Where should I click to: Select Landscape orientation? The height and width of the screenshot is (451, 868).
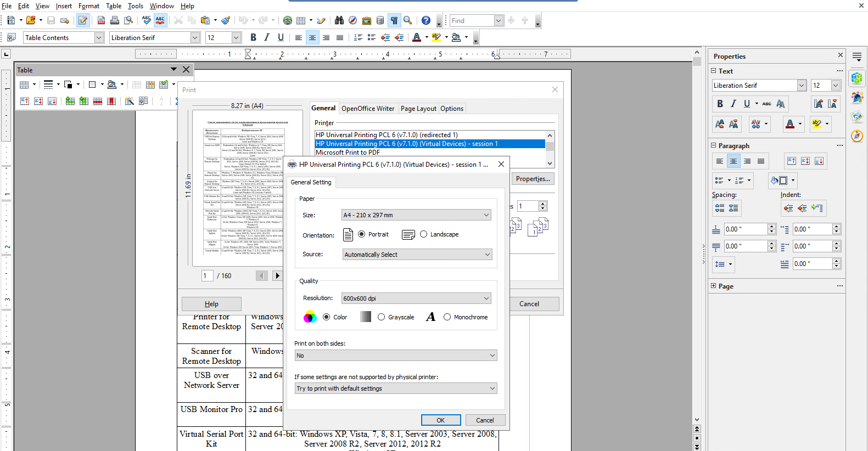pyautogui.click(x=423, y=234)
